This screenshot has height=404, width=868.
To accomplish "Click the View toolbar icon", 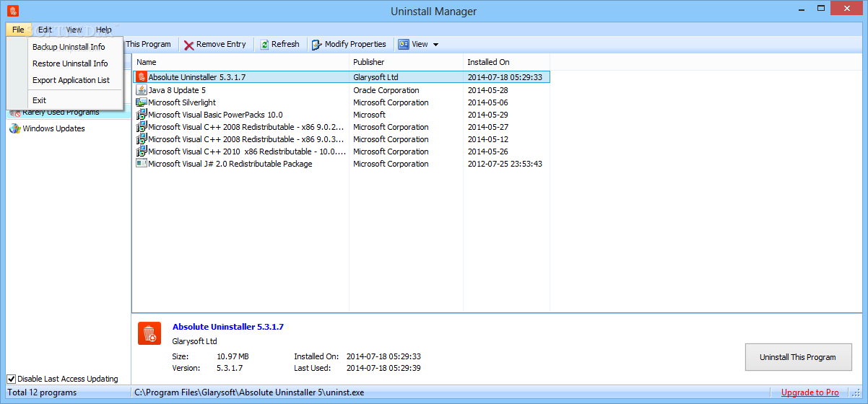I will [403, 45].
